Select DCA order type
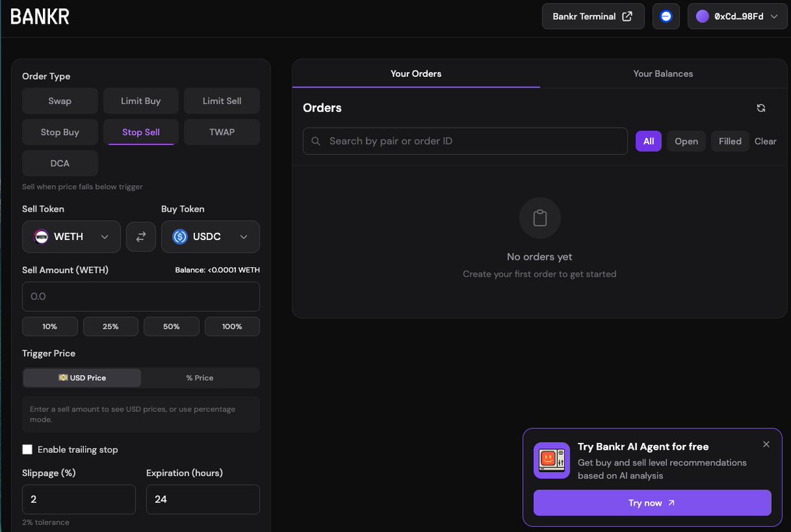 (x=60, y=163)
